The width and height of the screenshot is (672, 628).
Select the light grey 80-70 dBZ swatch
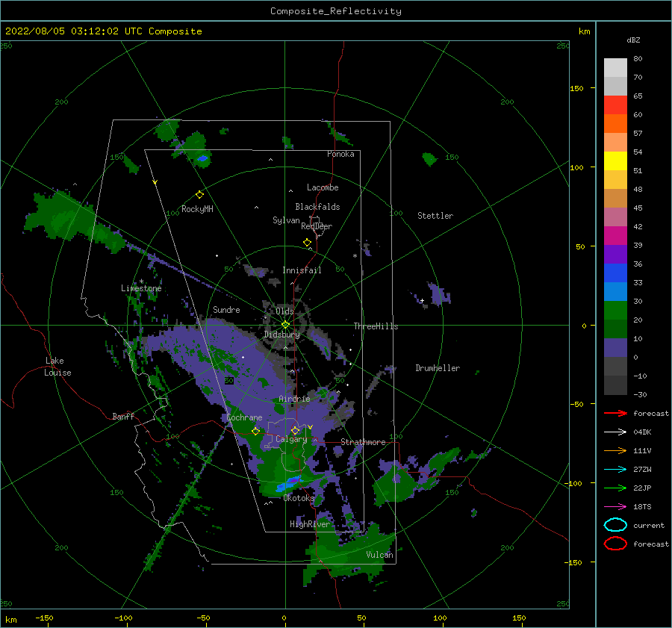coord(615,68)
